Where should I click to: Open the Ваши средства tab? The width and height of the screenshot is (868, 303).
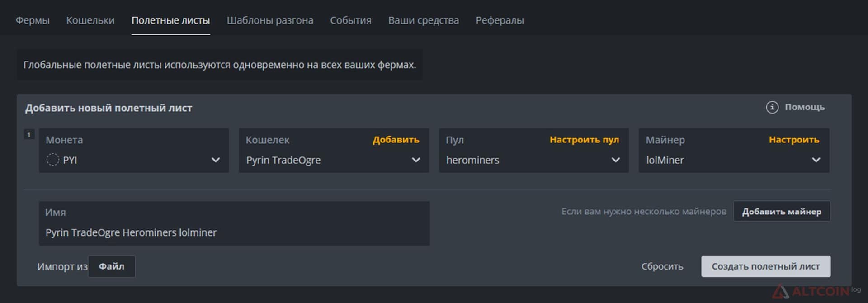[424, 20]
